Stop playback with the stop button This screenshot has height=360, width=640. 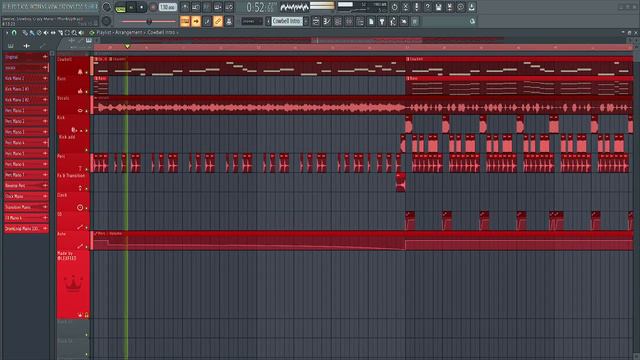coord(142,7)
